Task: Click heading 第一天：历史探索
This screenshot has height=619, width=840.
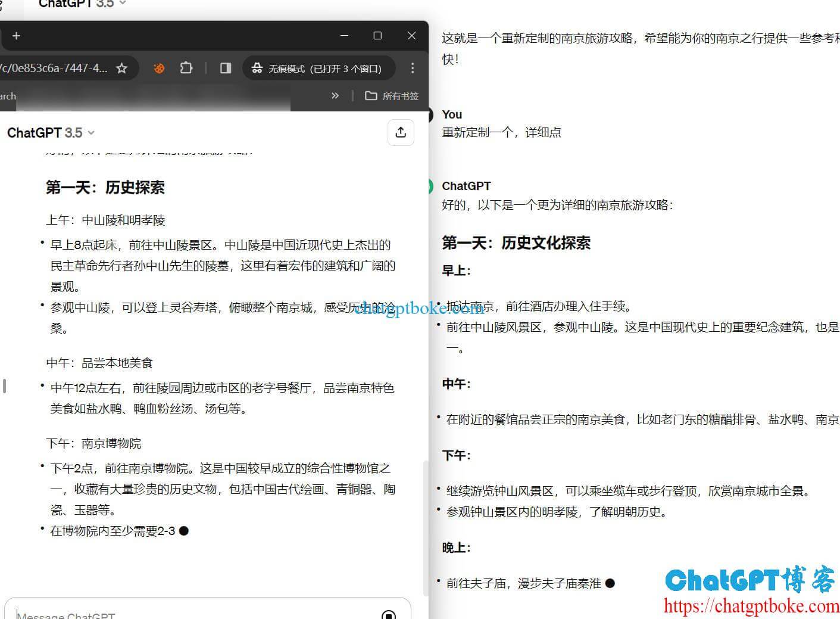Action: (105, 188)
